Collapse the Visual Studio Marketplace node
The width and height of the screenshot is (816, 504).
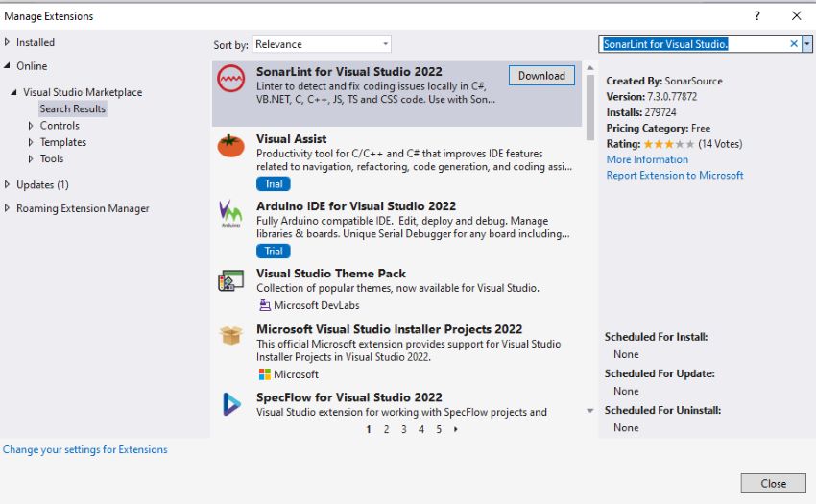[13, 92]
